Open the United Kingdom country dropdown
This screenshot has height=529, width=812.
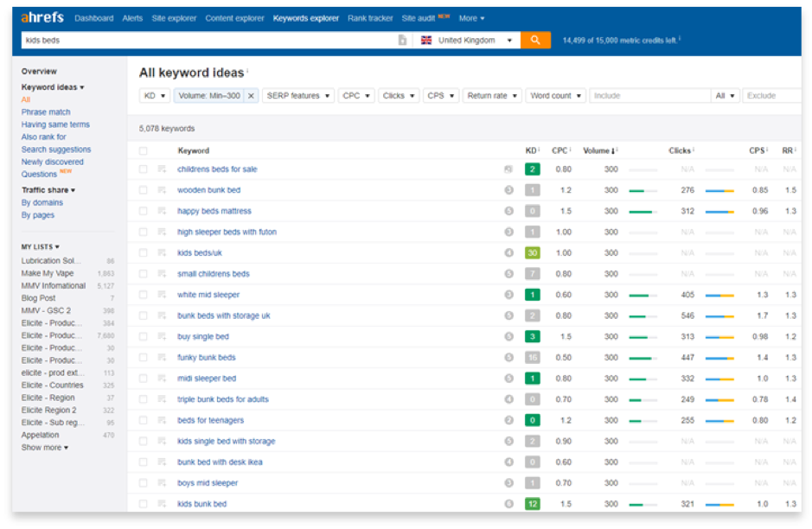click(467, 40)
